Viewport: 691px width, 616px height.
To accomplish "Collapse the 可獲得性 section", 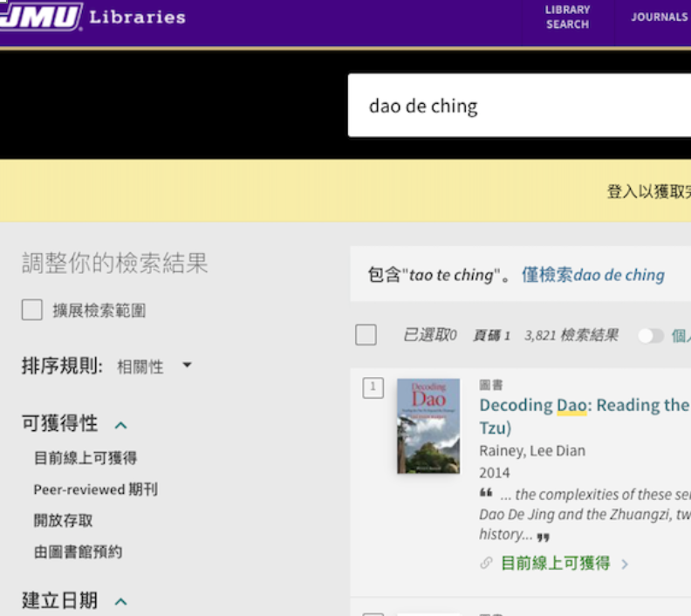I will pos(120,425).
